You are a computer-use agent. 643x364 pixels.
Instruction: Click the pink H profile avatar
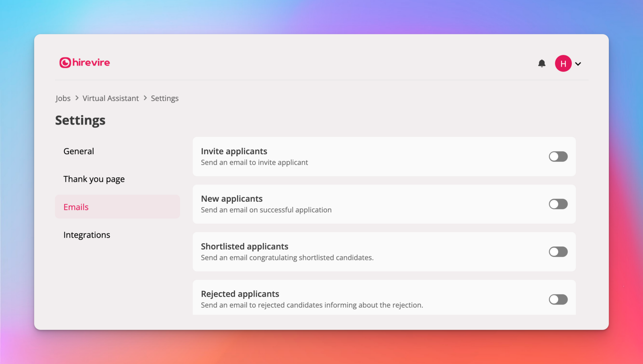(563, 63)
